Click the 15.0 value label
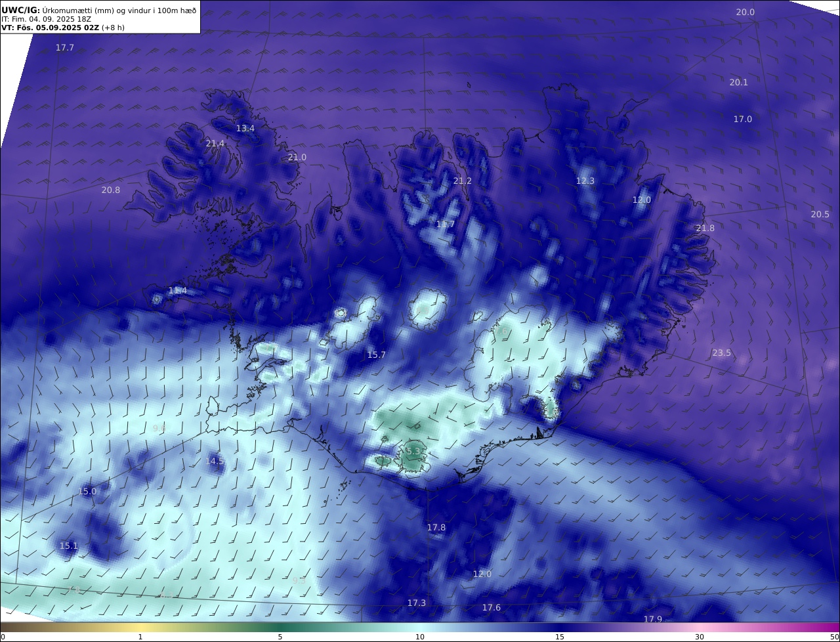Image resolution: width=840 pixels, height=642 pixels. tap(87, 491)
